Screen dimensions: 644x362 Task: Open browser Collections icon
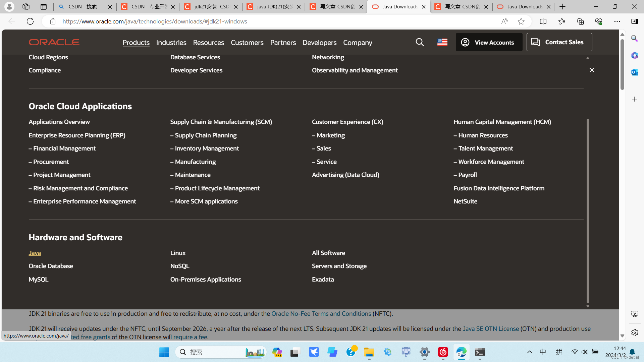[x=580, y=21]
